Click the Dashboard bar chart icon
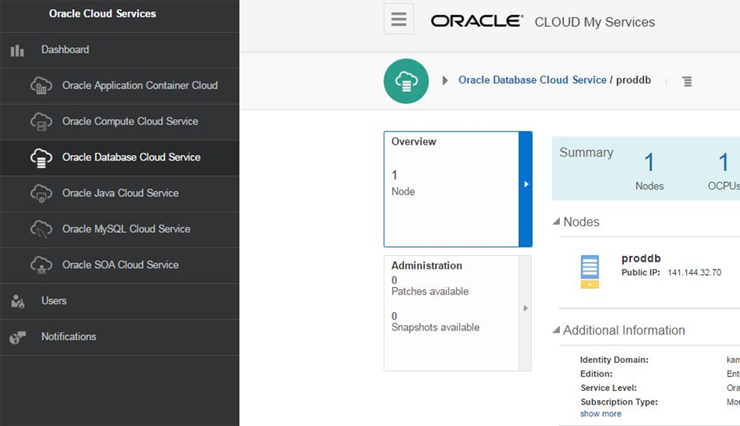The height and width of the screenshot is (426, 740). coord(17,50)
